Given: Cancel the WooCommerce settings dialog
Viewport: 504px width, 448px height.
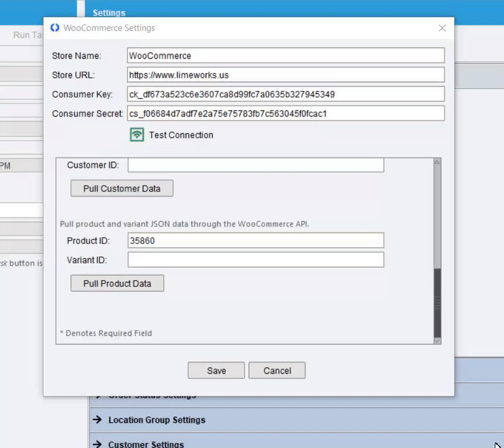Looking at the screenshot, I should [x=277, y=371].
